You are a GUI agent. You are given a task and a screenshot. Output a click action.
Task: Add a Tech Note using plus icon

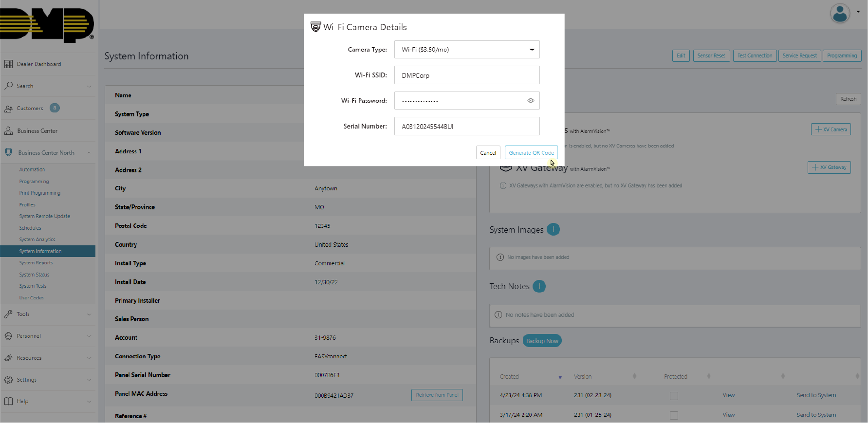[x=539, y=286]
